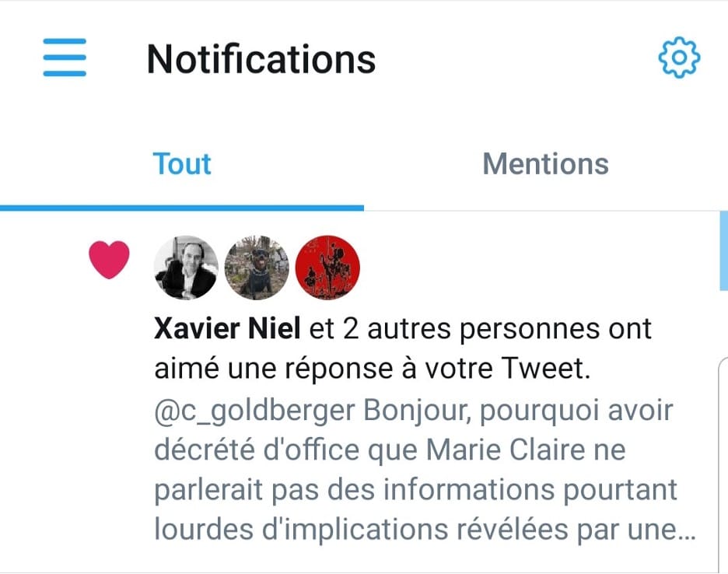Open the dog profile picture avatar
This screenshot has height=574, width=728.
pyautogui.click(x=257, y=268)
